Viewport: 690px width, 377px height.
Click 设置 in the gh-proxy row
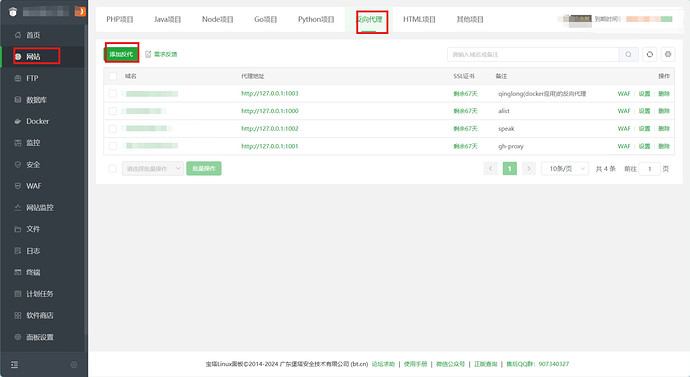click(644, 146)
